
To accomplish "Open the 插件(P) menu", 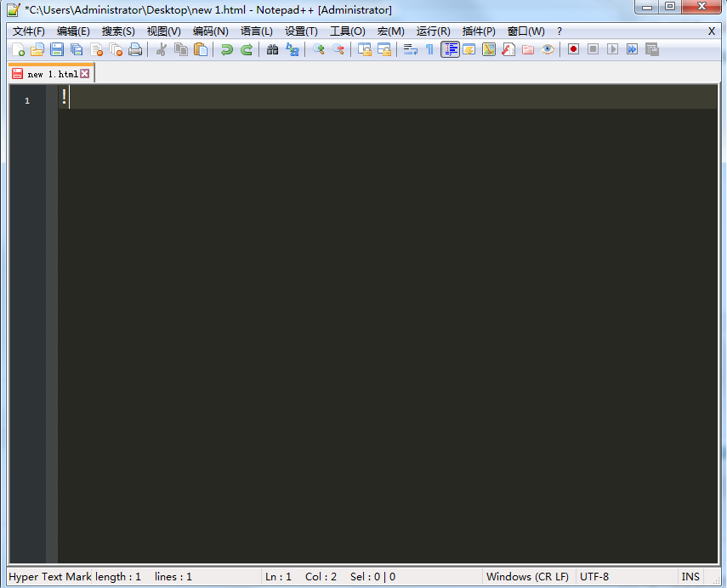I will pos(479,31).
